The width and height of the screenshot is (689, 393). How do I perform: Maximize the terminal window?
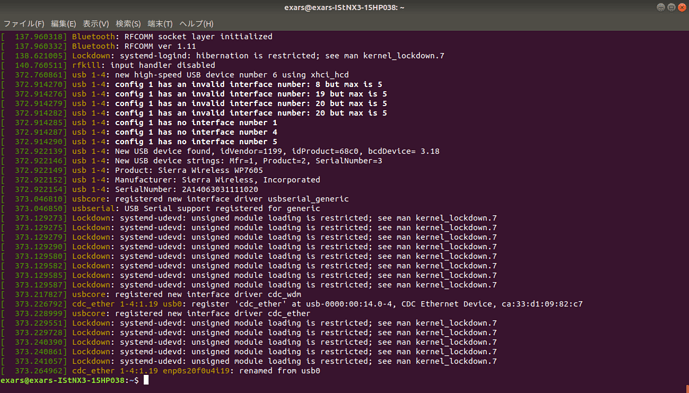click(x=671, y=7)
